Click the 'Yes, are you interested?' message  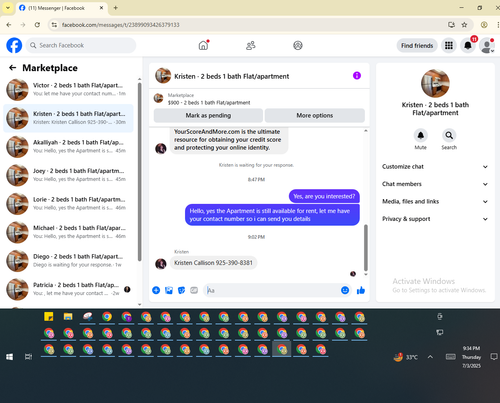[x=324, y=196]
